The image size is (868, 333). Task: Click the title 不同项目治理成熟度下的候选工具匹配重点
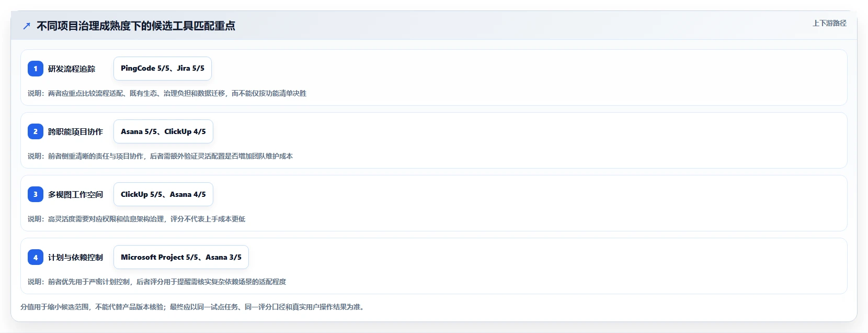pos(136,26)
